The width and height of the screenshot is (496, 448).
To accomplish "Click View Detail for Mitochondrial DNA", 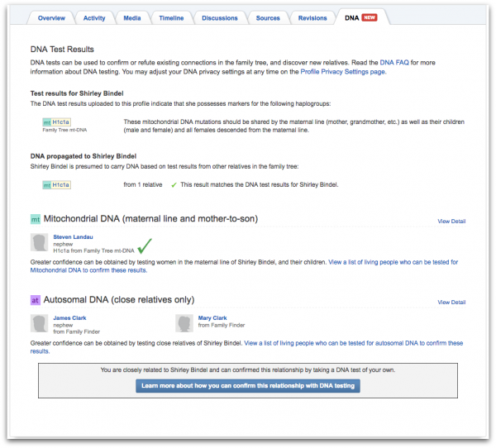I will 451,222.
